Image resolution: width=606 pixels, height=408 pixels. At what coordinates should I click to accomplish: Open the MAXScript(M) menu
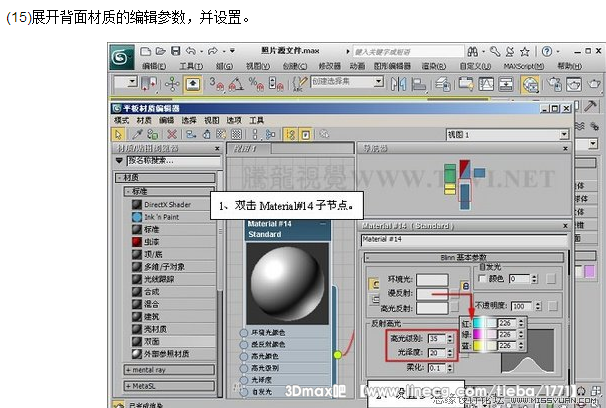(524, 66)
